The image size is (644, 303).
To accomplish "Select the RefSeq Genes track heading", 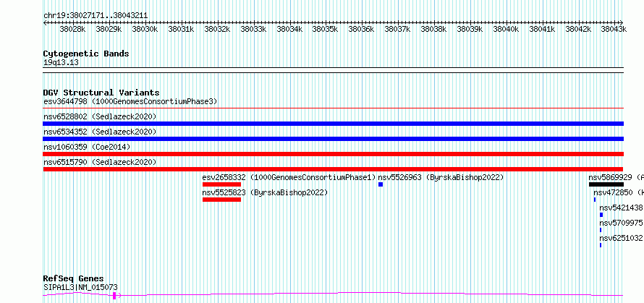I will click(x=74, y=279).
